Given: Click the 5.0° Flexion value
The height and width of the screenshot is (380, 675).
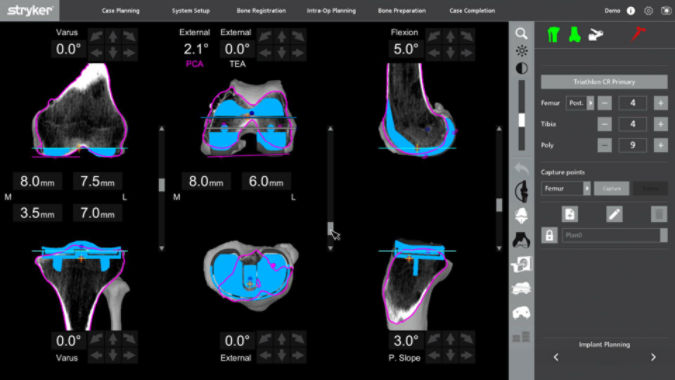Looking at the screenshot, I should (405, 49).
